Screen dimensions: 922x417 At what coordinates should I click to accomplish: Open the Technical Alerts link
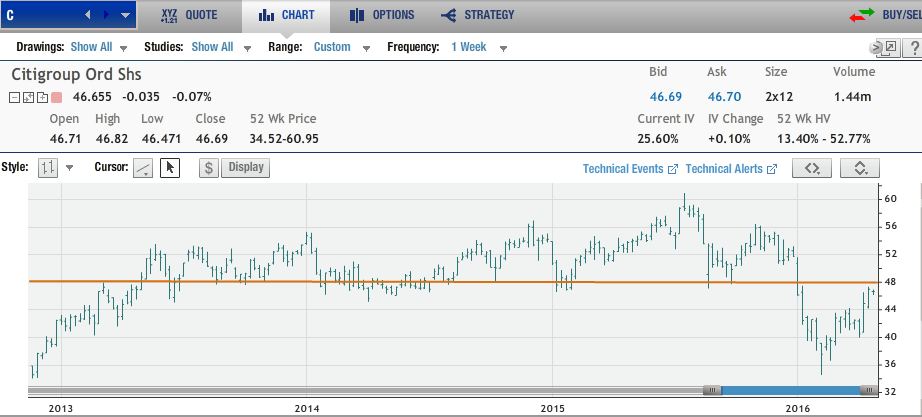pyautogui.click(x=731, y=169)
